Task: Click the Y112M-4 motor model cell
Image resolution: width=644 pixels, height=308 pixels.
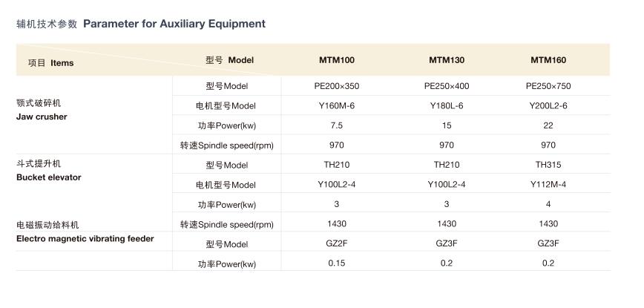Action: 548,184
